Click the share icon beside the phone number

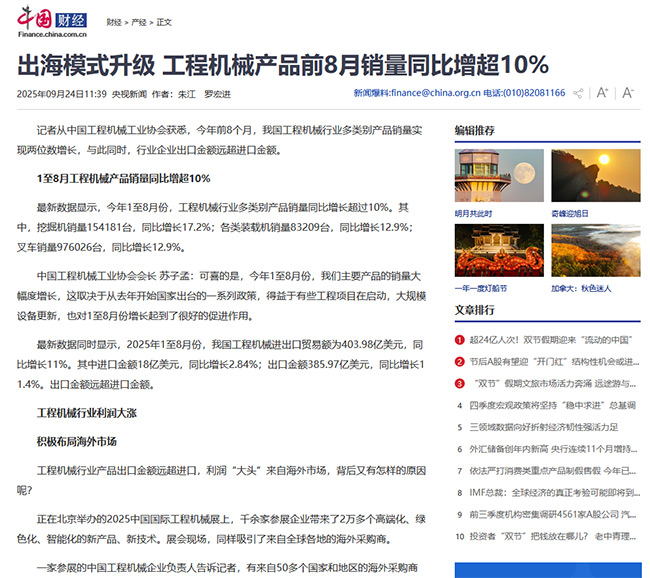[578, 93]
